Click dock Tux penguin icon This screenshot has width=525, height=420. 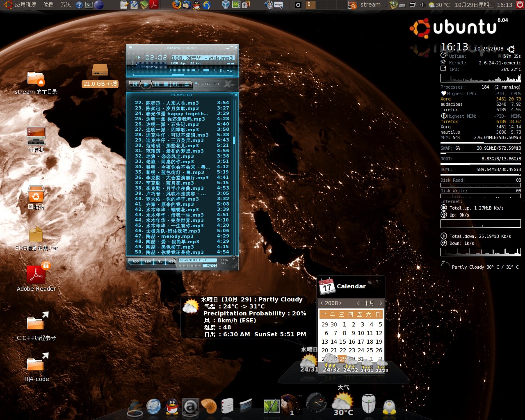[x=389, y=406]
